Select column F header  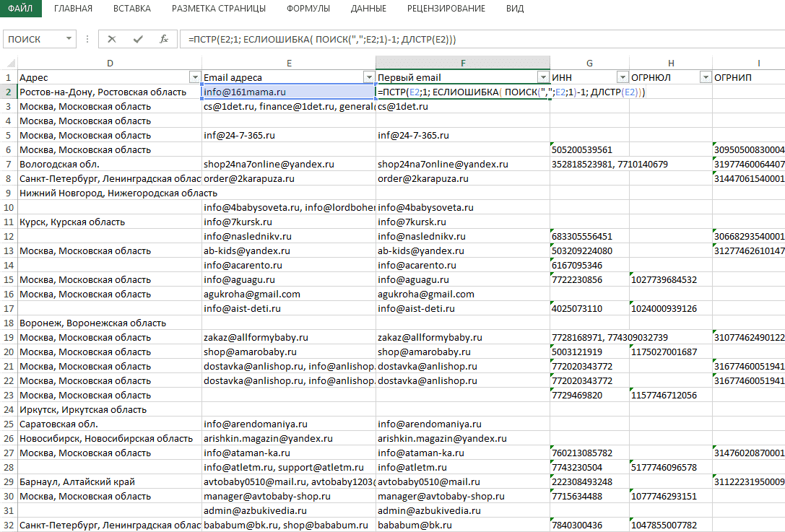pos(463,63)
